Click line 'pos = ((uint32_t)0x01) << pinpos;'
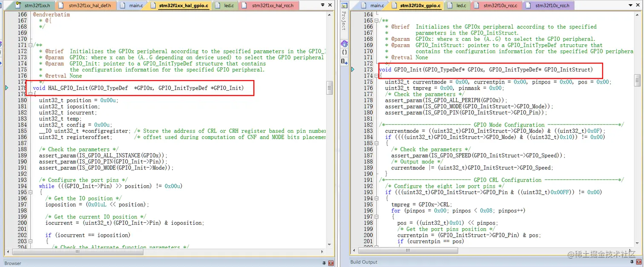The width and height of the screenshot is (644, 267). coord(448,223)
